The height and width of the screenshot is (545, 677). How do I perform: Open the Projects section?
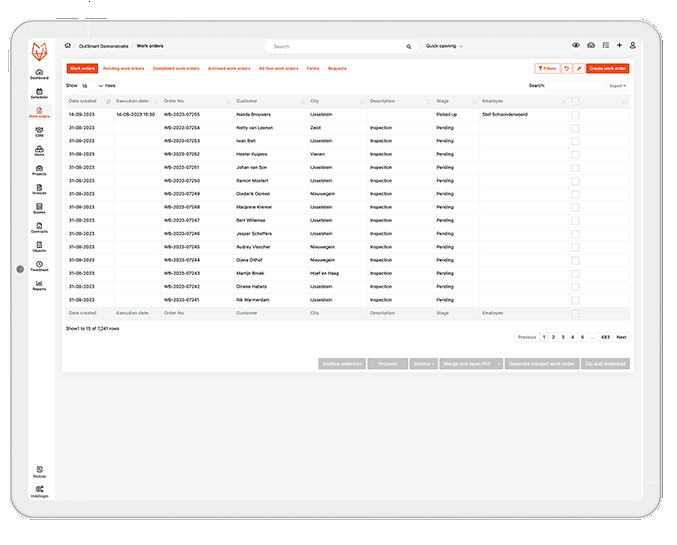(39, 168)
